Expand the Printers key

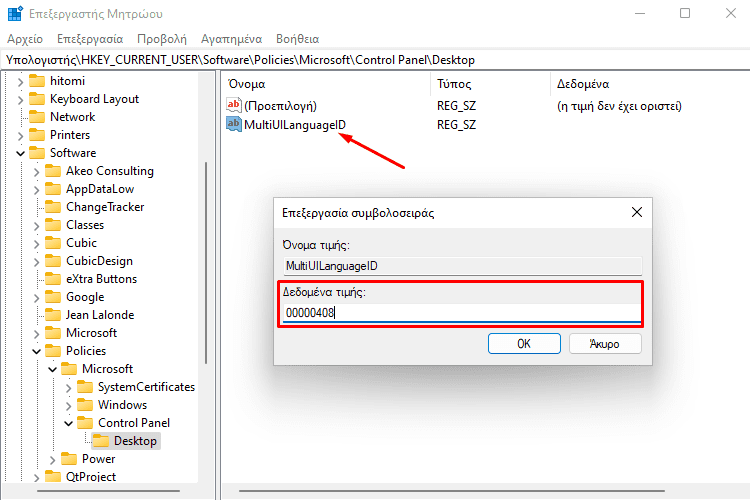[20, 136]
